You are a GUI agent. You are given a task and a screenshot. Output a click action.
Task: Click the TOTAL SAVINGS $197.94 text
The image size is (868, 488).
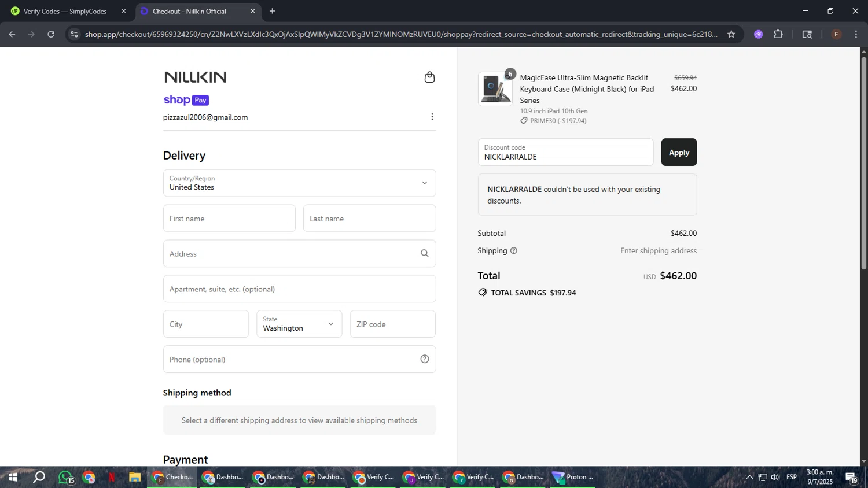(533, 293)
